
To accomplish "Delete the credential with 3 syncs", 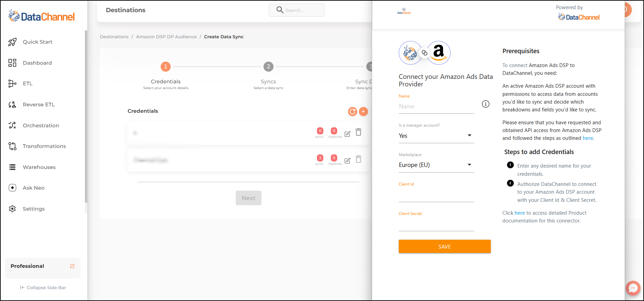I will pos(359,159).
